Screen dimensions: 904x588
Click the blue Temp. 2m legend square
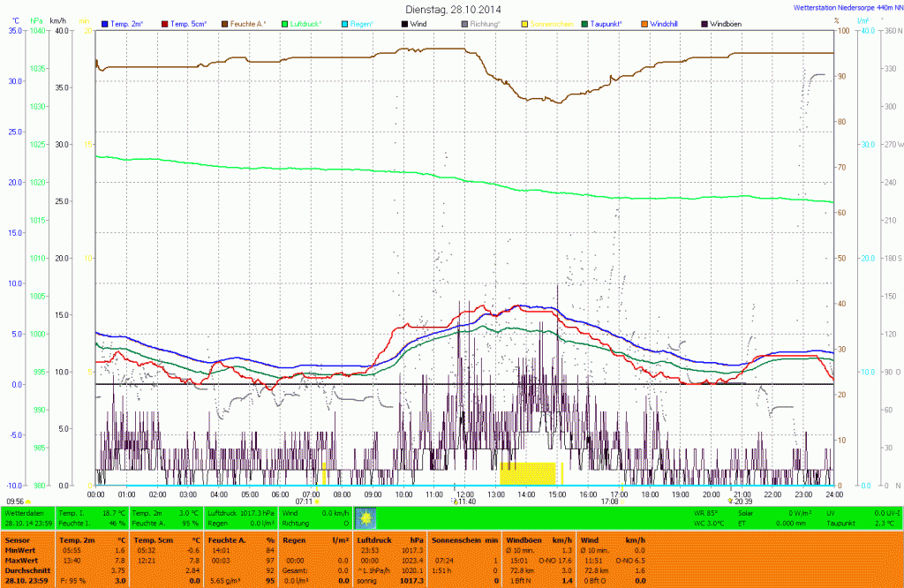coord(106,23)
